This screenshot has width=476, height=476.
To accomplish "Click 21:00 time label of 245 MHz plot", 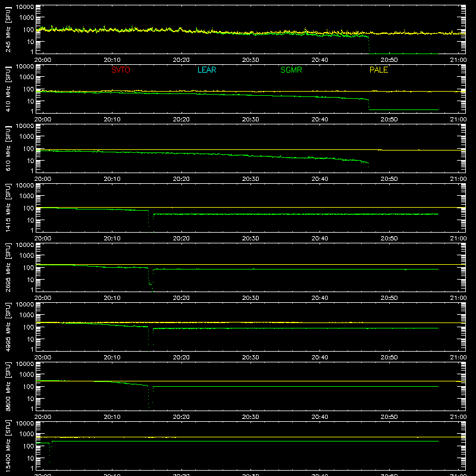I will 458,60.
